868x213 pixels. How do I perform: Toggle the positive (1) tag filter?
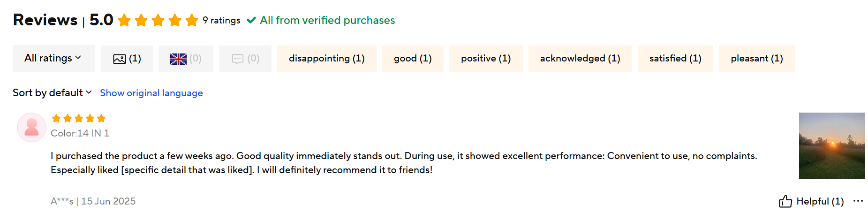point(486,59)
